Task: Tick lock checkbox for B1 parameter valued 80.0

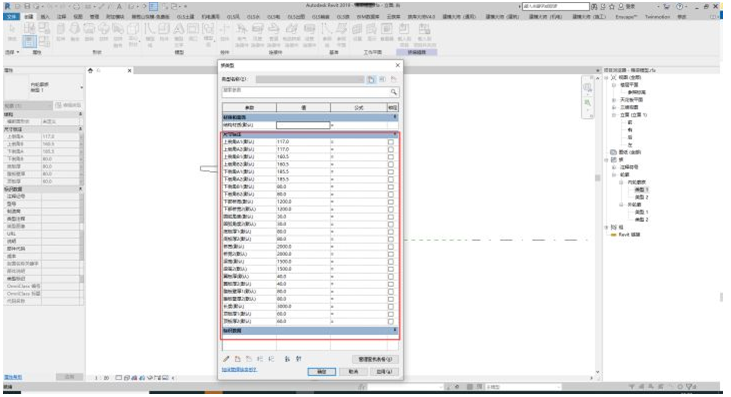Action: [x=391, y=186]
